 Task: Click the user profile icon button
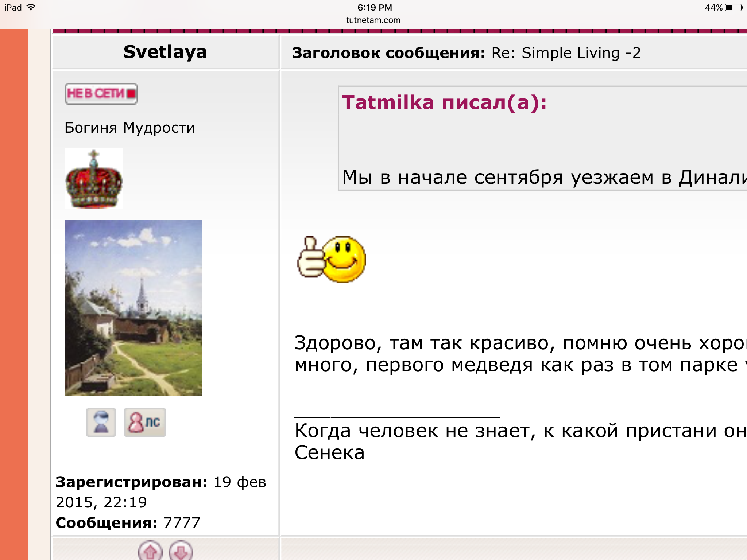101,422
